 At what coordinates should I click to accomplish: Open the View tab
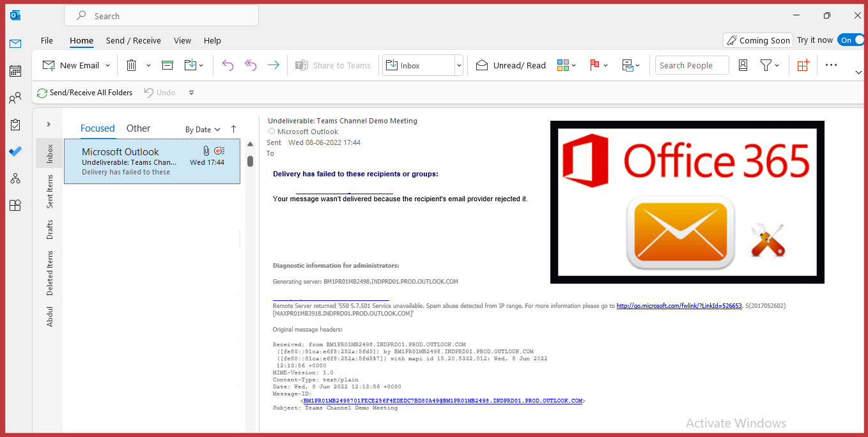point(182,40)
